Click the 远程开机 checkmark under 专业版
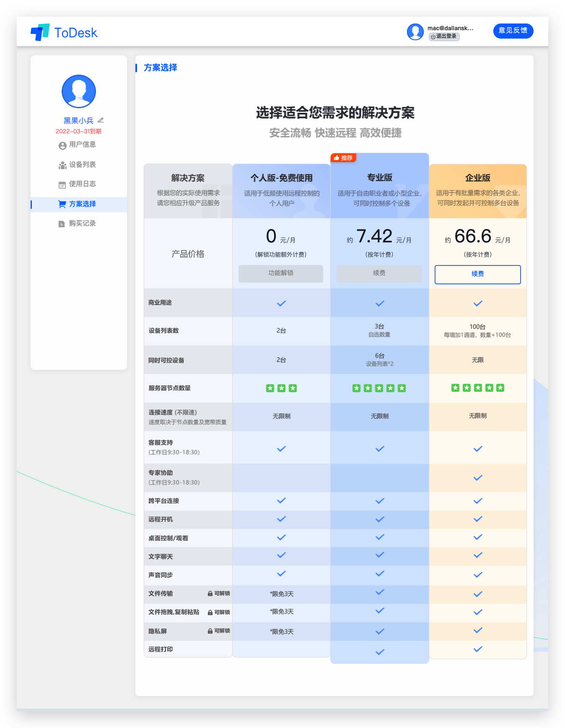565x728 pixels. coord(380,519)
